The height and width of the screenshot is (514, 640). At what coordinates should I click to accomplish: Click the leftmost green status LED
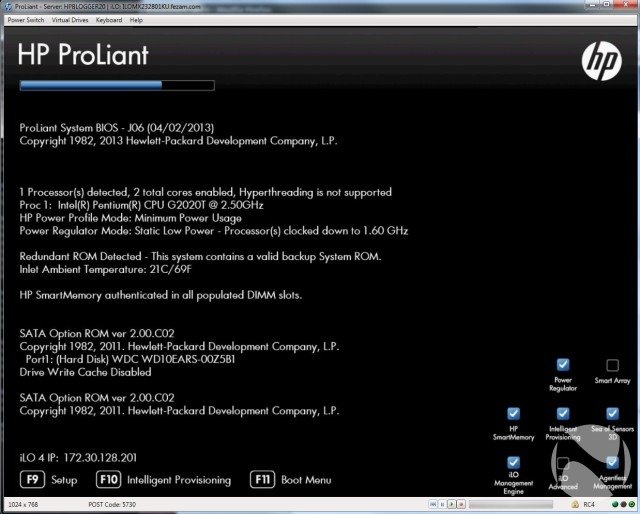615,505
